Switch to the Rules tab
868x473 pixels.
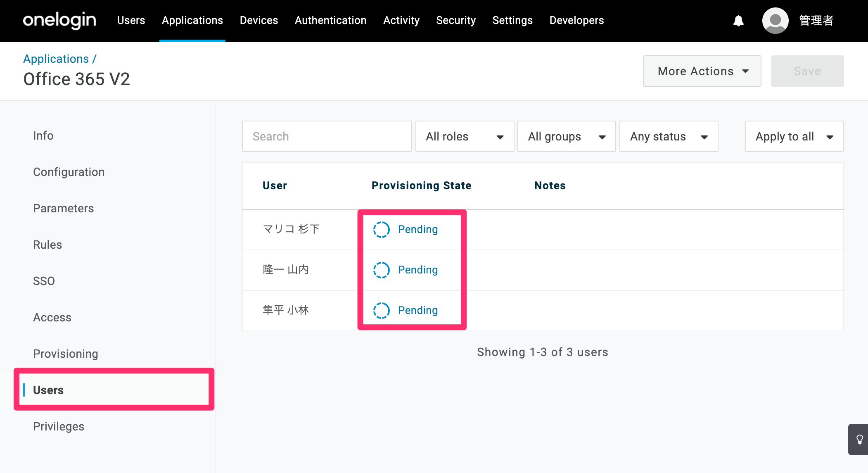[47, 245]
